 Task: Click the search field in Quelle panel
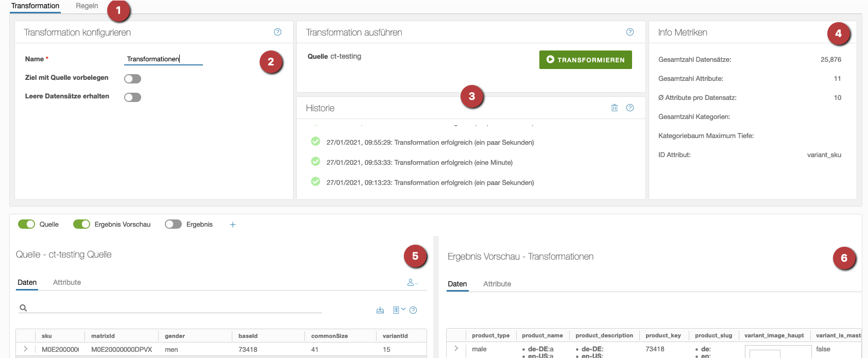(175, 308)
